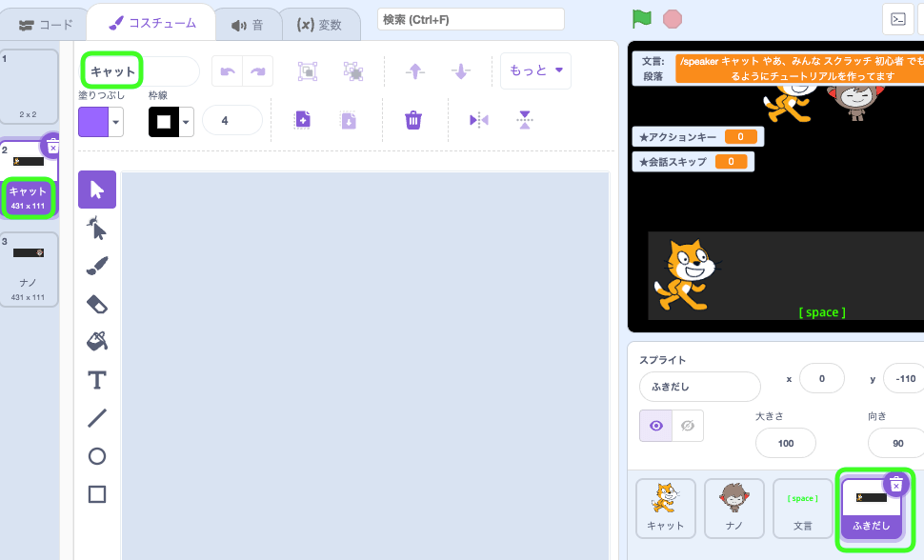Select the ナノ sprite in sprite list
Image resolution: width=924 pixels, height=560 pixels.
(x=733, y=508)
